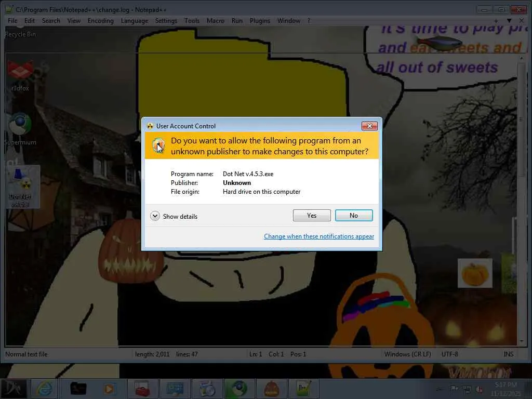Open the Plugins menu in Notepad++
The image size is (532, 399).
[x=260, y=21]
